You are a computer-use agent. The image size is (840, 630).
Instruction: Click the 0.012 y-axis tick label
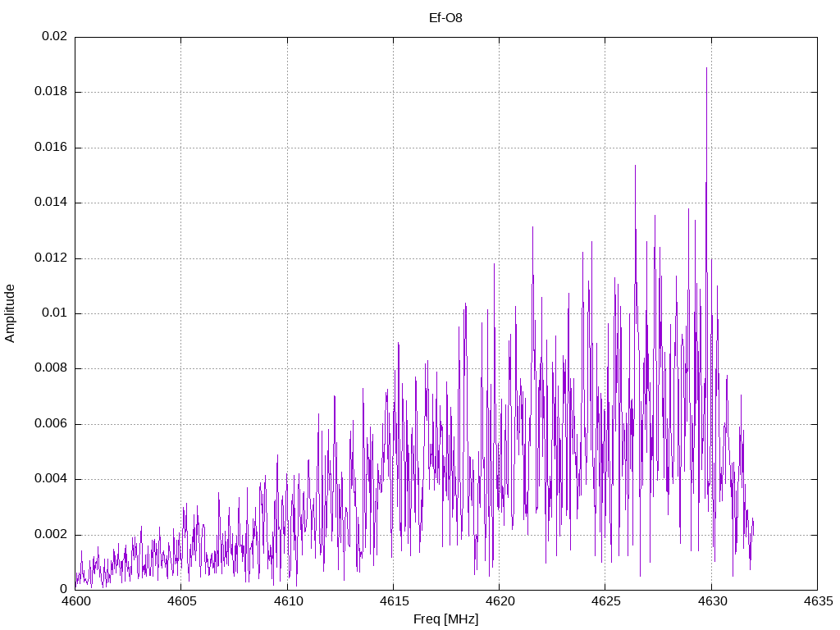51,258
